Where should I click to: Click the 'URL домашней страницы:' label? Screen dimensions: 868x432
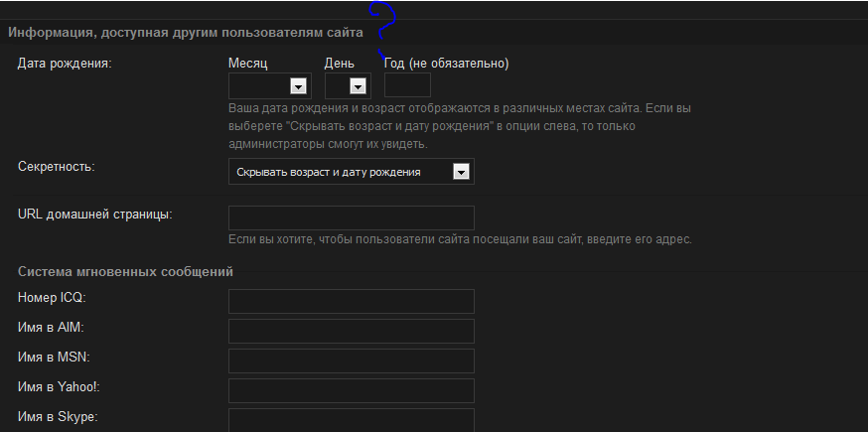95,215
